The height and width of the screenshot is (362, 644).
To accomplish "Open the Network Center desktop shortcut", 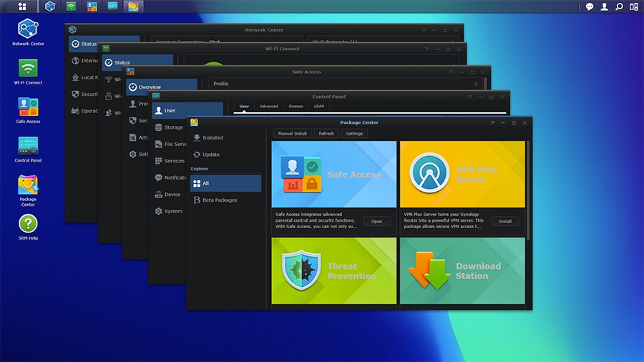I will (x=28, y=29).
